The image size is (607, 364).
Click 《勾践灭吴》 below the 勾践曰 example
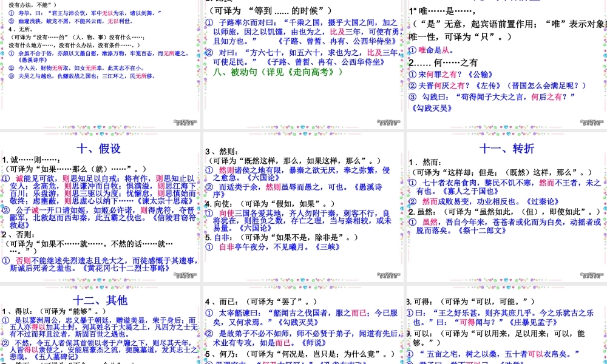pyautogui.click(x=432, y=109)
